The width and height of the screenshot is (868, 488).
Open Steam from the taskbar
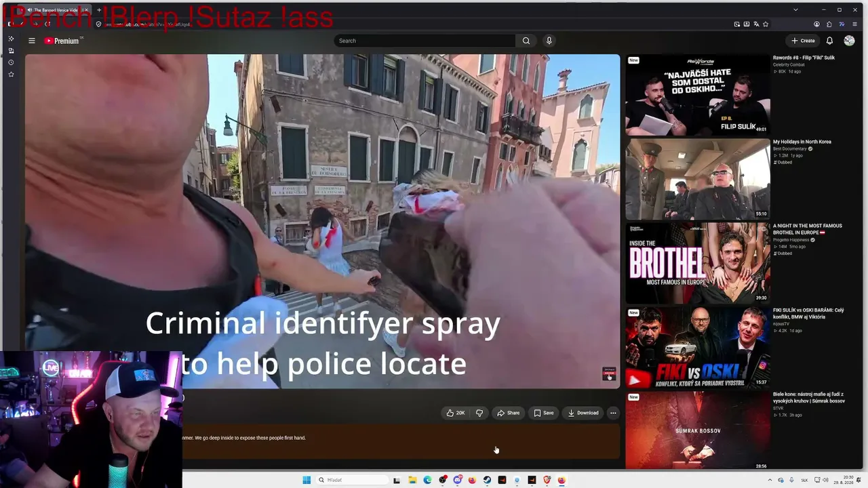point(487,480)
